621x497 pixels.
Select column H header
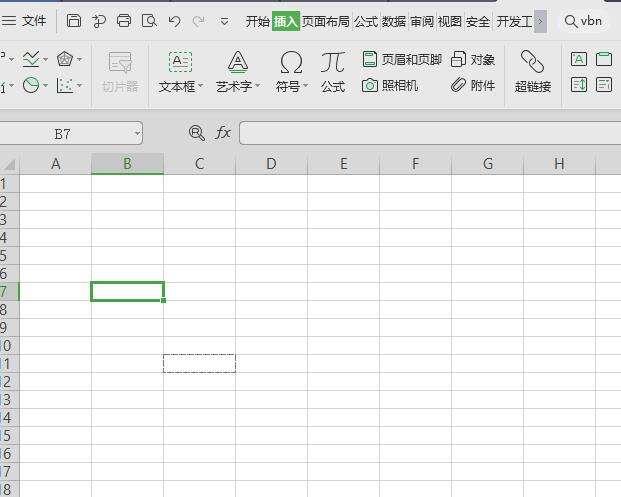560,164
